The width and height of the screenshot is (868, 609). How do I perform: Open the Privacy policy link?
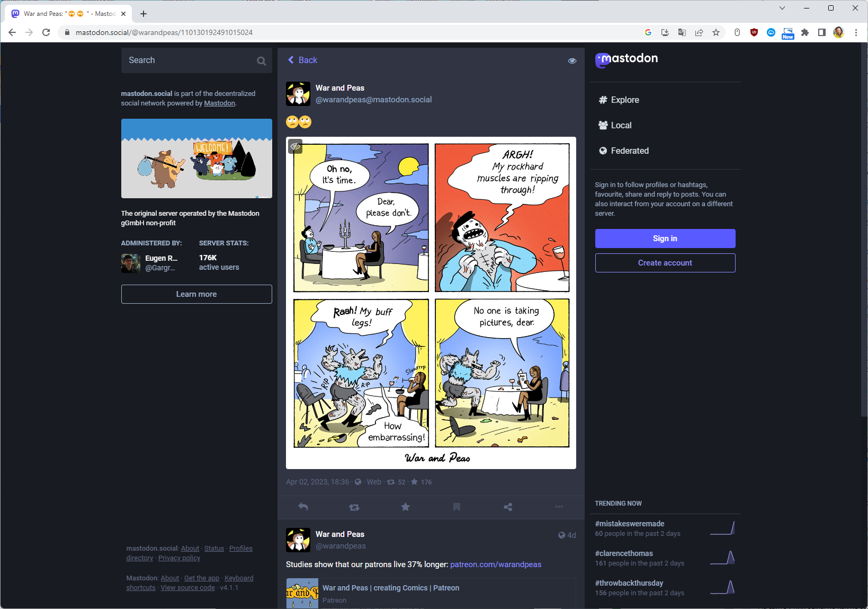tap(179, 558)
